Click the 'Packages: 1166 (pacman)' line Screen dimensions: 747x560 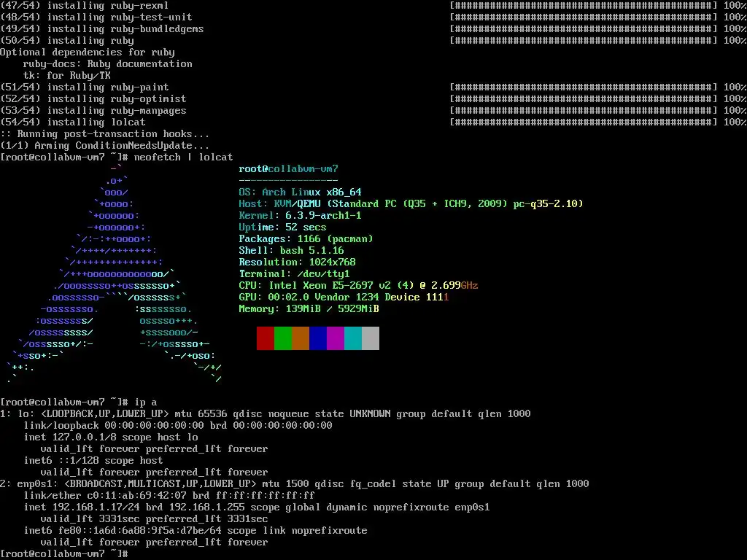tap(306, 238)
